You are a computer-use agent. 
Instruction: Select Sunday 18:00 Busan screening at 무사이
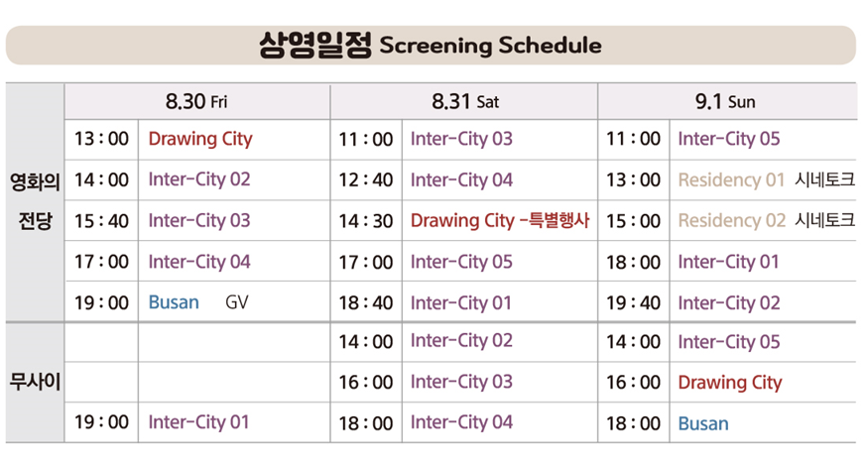703,423
